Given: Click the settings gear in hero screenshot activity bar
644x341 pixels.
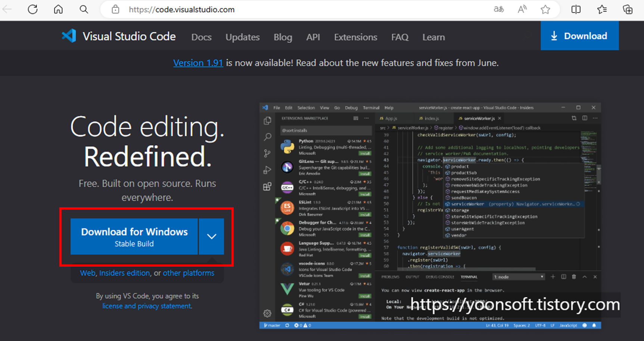Looking at the screenshot, I should pos(267,313).
